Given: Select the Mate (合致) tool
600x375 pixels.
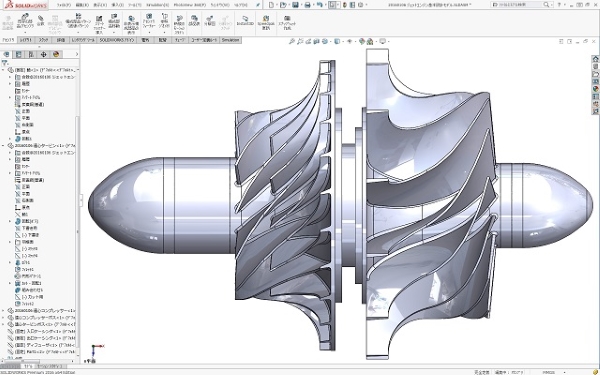Looking at the screenshot, I should [x=41, y=21].
